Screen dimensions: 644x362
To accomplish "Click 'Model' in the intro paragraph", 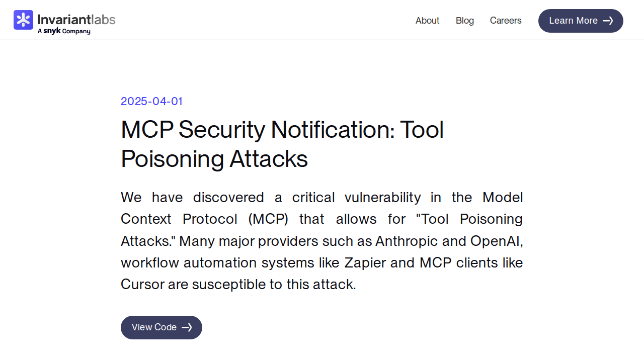I will pyautogui.click(x=503, y=197).
